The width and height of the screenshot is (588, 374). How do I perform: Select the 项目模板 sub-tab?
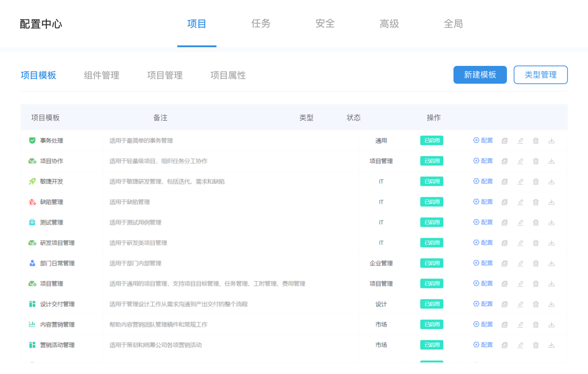tap(38, 75)
